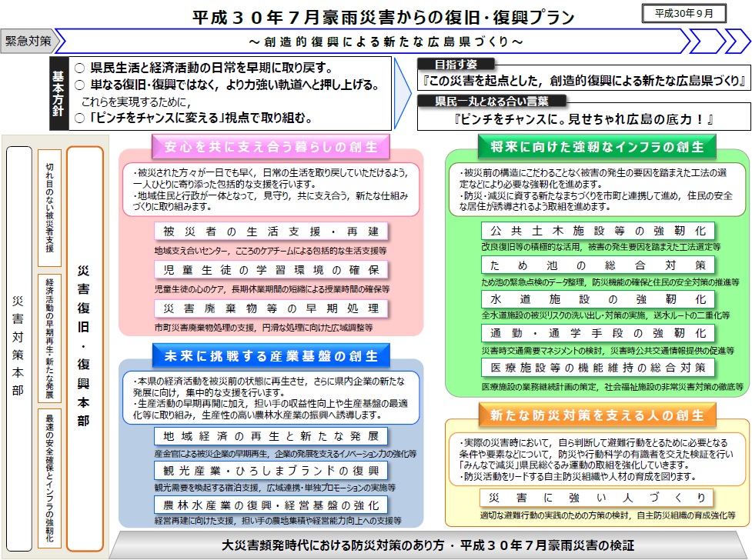Screen dimensions: 752x560
Task: Click the 公共土木施設等の強靭化 box
Action: pyautogui.click(x=598, y=231)
